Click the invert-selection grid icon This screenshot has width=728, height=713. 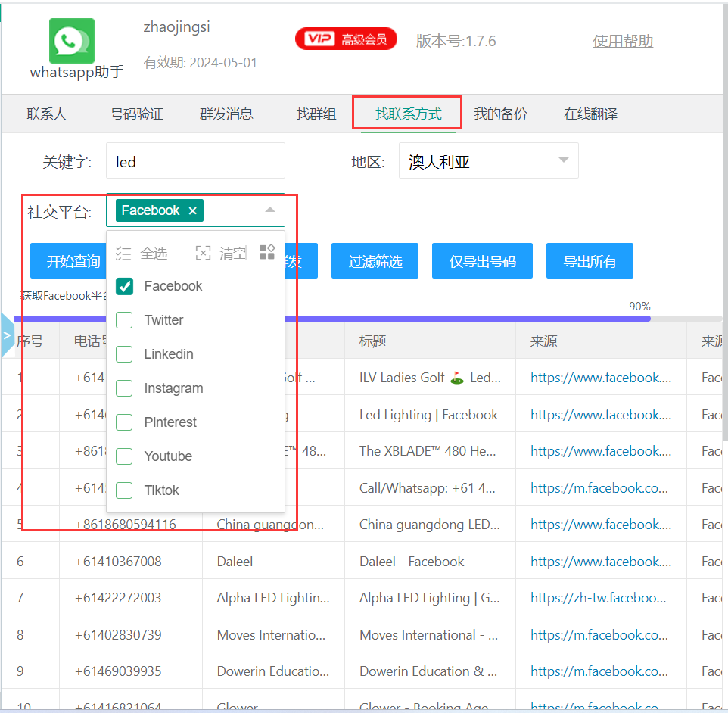[x=267, y=253]
